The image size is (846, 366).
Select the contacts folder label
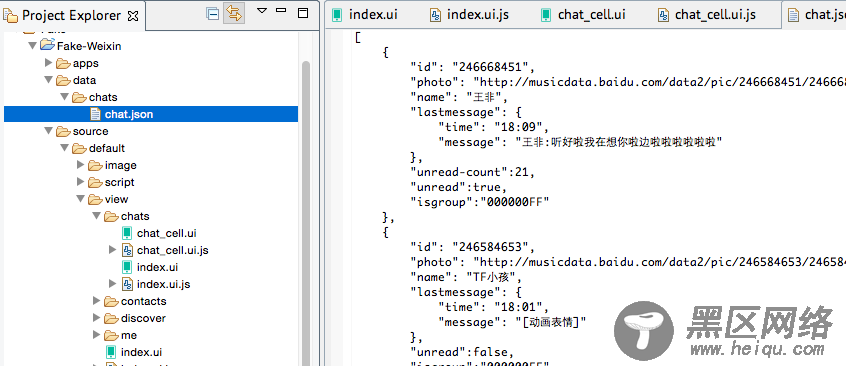[x=144, y=301]
